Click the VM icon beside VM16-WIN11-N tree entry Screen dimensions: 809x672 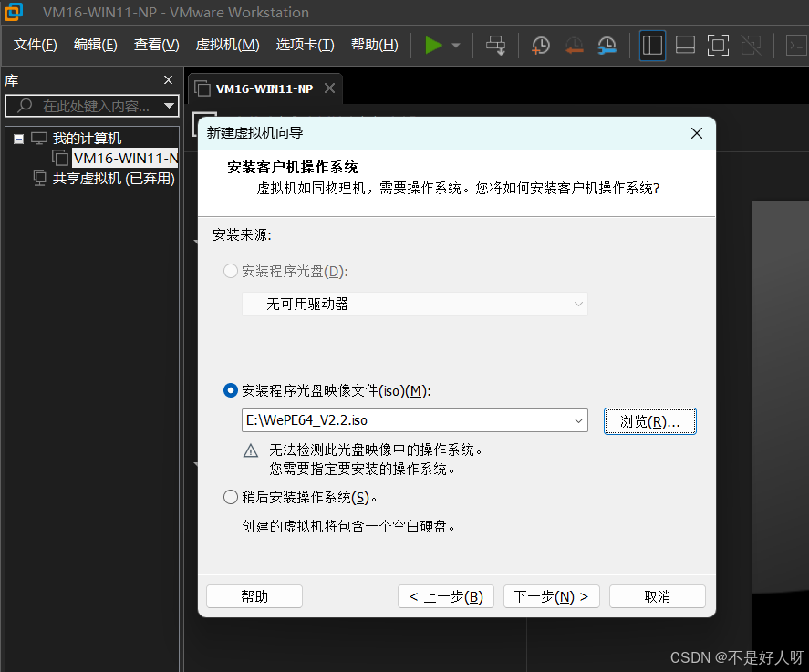(x=60, y=158)
